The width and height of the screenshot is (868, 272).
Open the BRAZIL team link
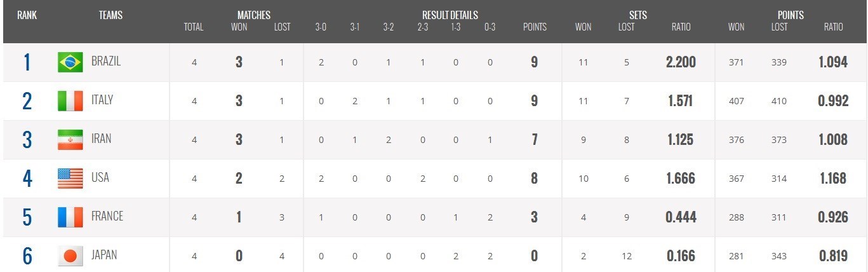point(106,62)
